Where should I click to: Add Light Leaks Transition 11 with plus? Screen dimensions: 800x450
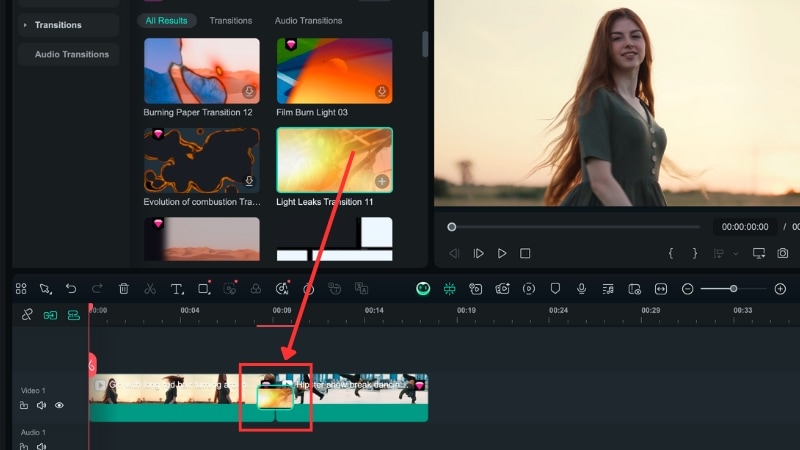click(x=382, y=181)
